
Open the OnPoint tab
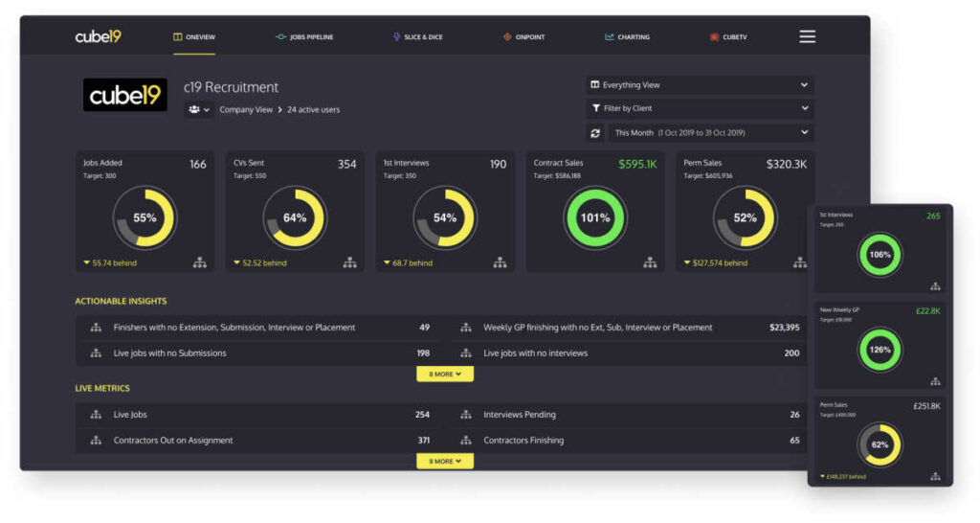[523, 37]
